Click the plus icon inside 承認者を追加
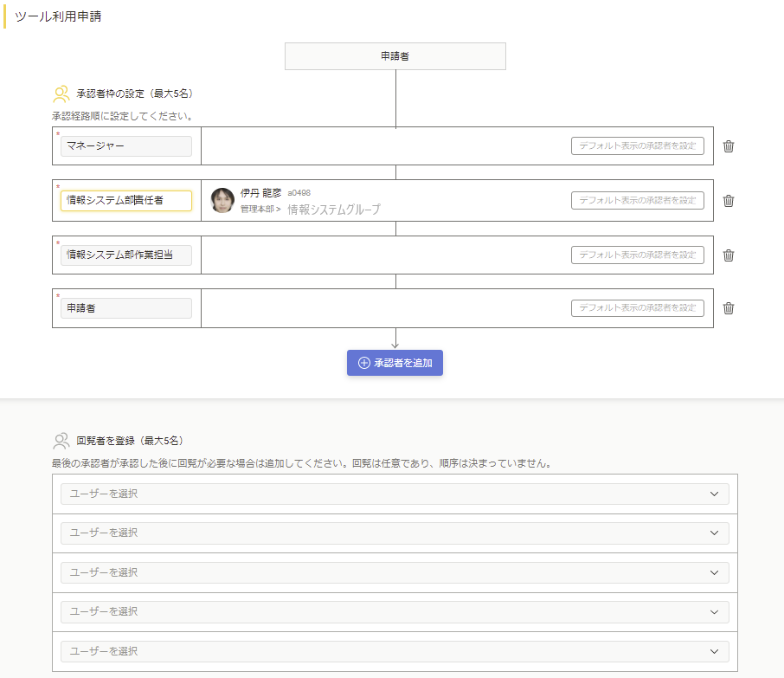The height and width of the screenshot is (678, 784). pos(363,363)
